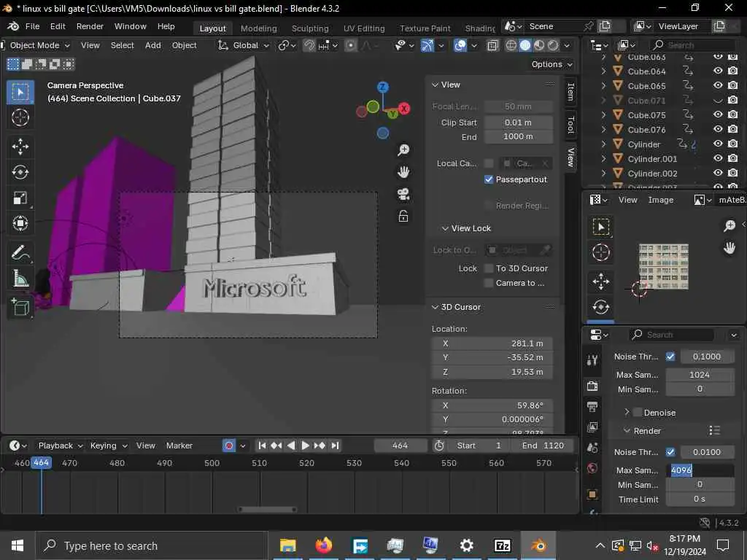Hide Cube.064 in viewport
Viewport: 747px width, 560px height.
[x=718, y=71]
